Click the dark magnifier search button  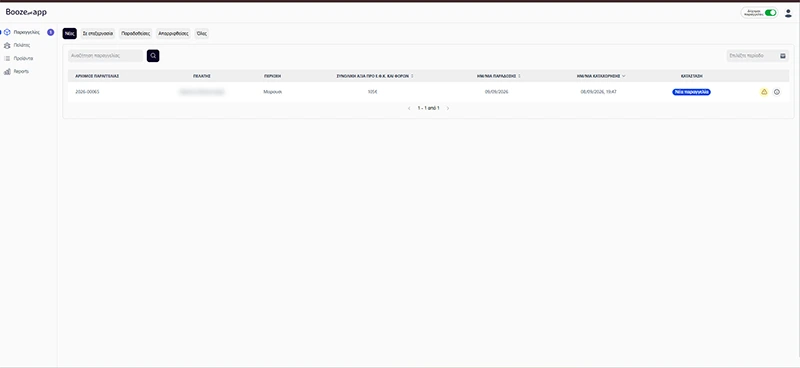tap(153, 56)
